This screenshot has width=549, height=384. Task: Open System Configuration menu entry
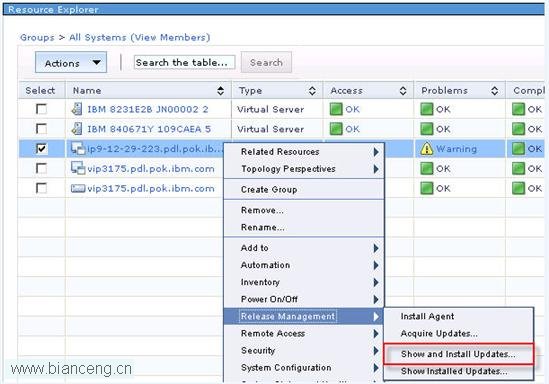304,368
